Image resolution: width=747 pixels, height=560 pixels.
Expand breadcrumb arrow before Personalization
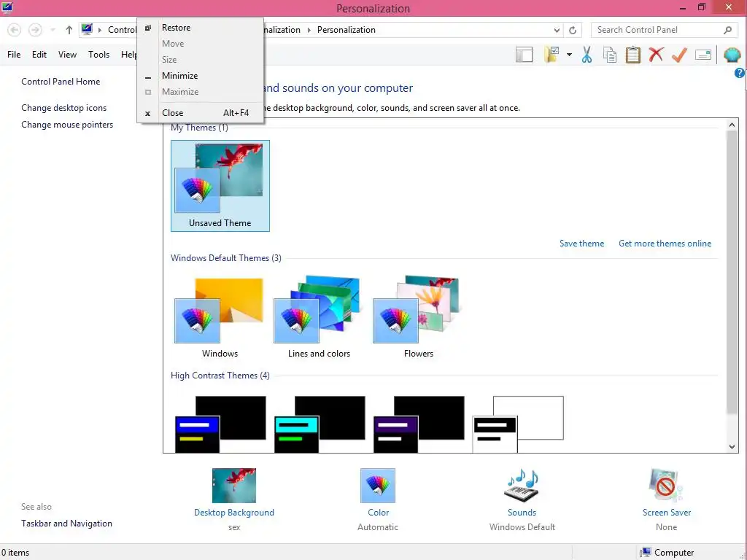[x=309, y=30]
